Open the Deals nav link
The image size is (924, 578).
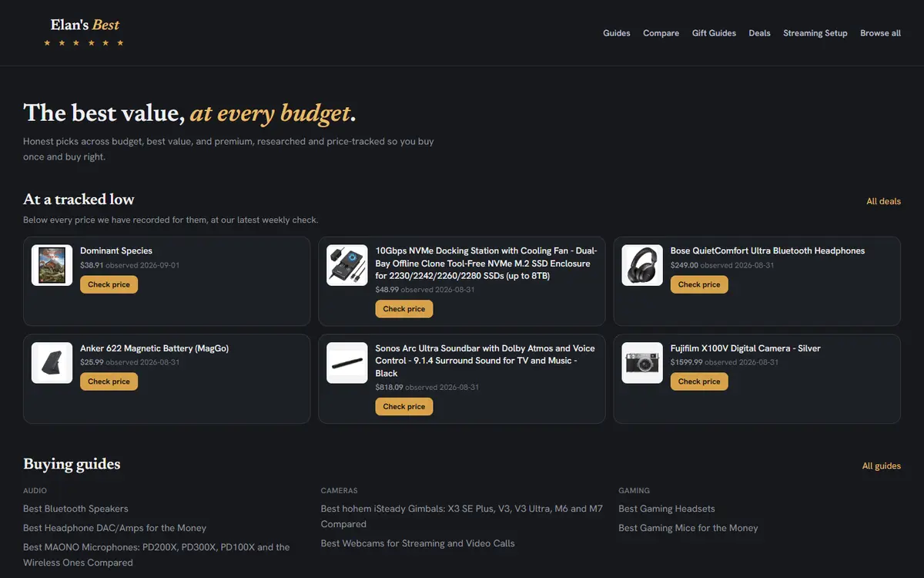(759, 33)
